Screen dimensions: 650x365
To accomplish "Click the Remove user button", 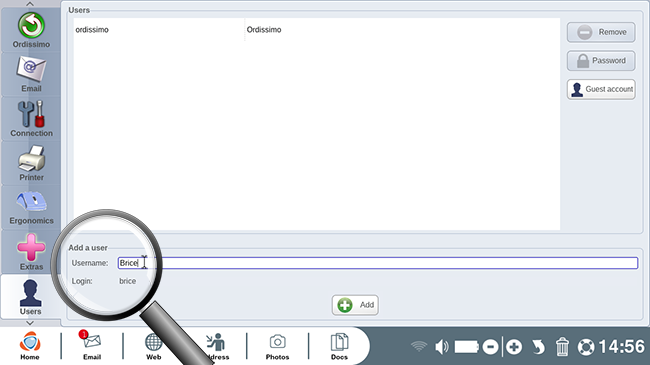I will (x=601, y=32).
